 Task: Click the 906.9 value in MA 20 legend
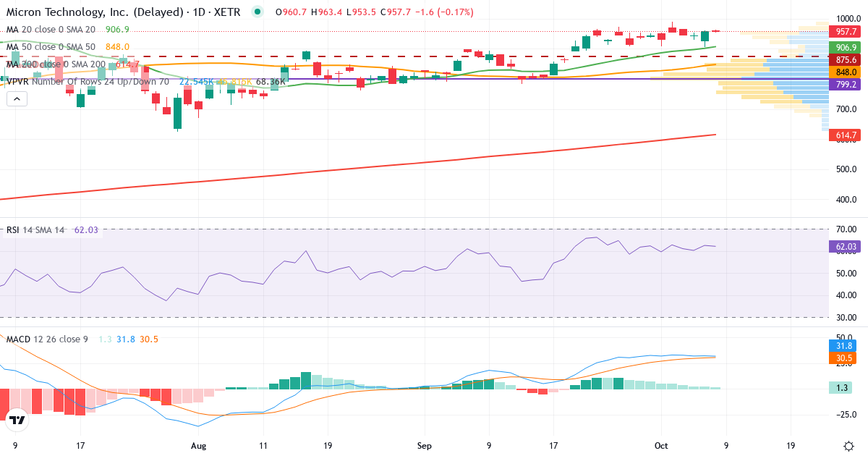pyautogui.click(x=117, y=30)
